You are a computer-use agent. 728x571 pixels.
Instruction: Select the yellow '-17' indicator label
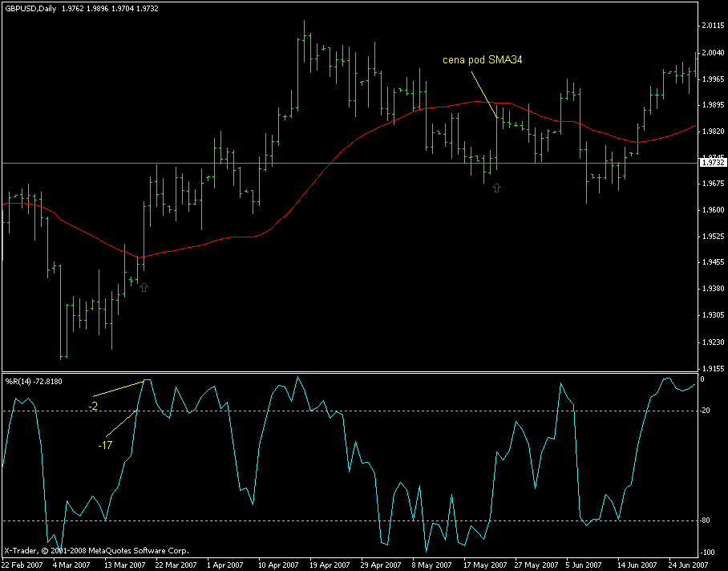(x=105, y=446)
